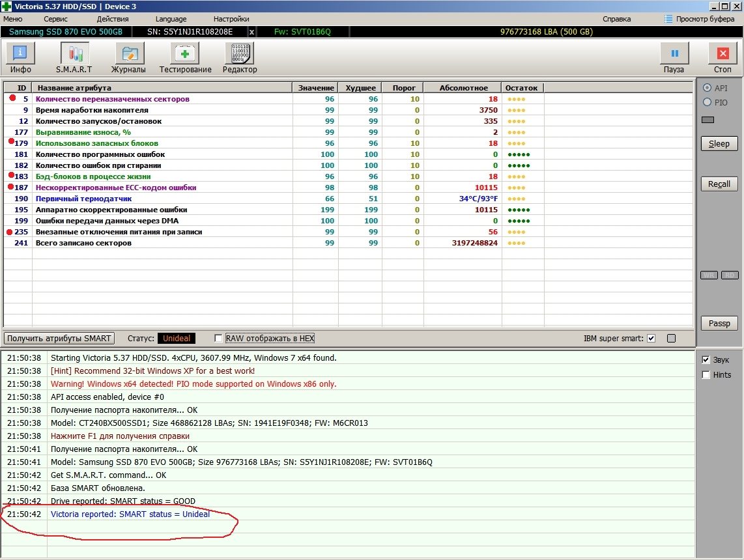Select row Аппаратно скорректированные ошибки

point(348,210)
